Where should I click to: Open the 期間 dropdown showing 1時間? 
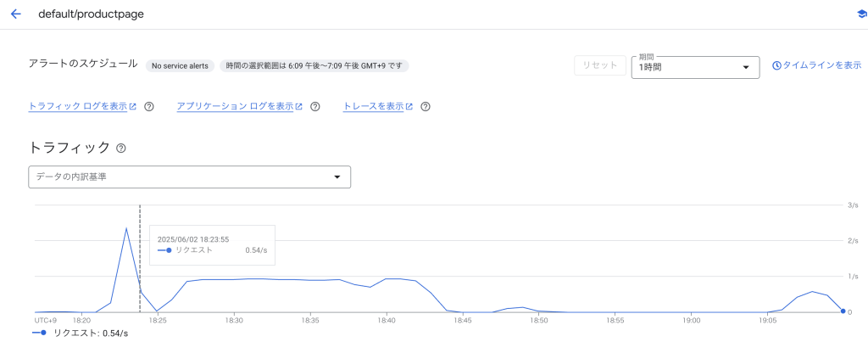pyautogui.click(x=694, y=67)
